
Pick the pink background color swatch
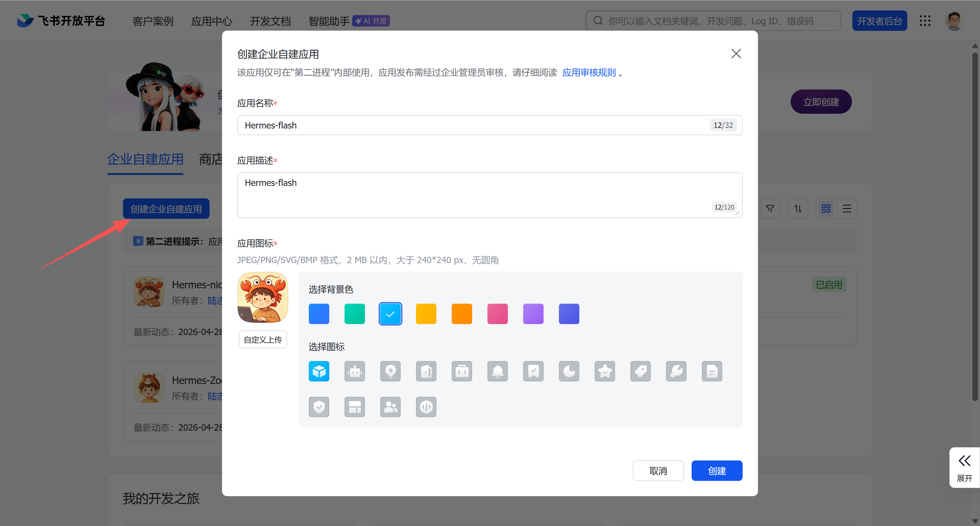tap(498, 314)
